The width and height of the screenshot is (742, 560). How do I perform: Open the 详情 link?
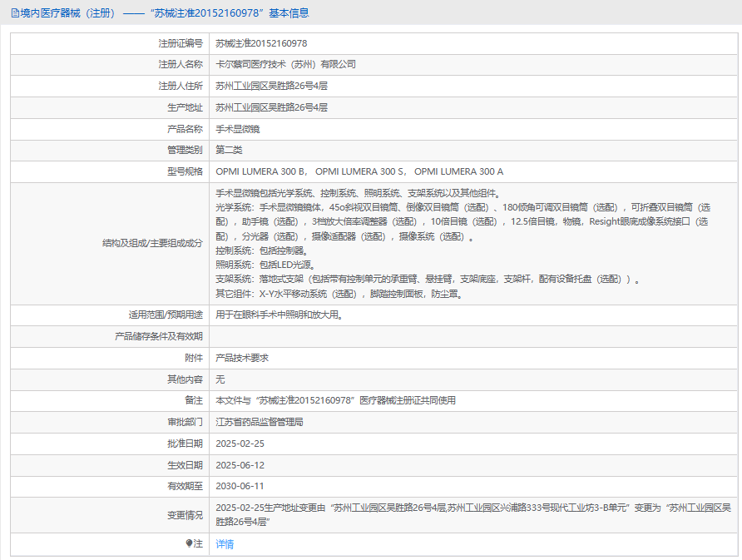225,544
